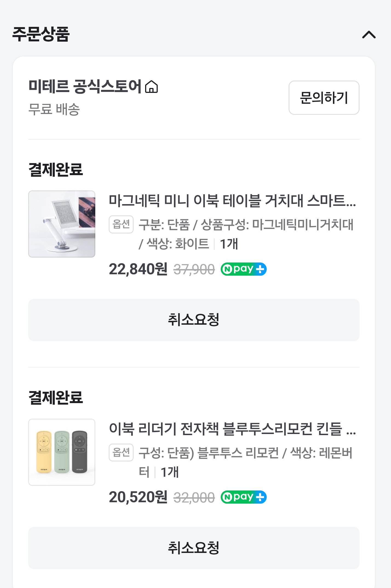391x588 pixels.
Task: Request cancellation for the Bluetooth remote order
Action: point(194,548)
